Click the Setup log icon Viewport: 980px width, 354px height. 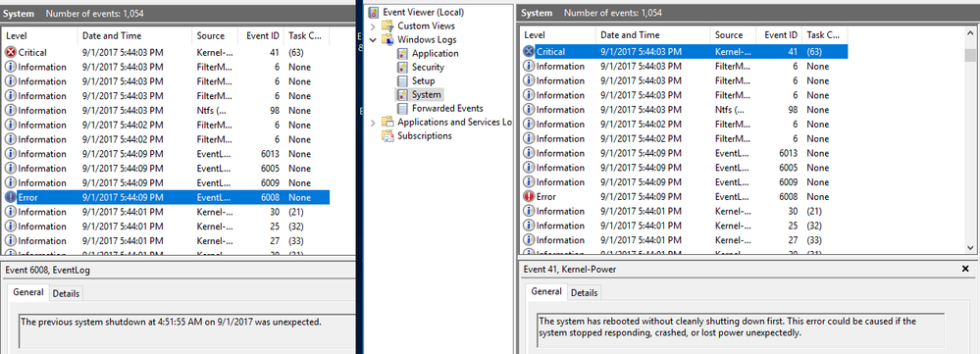click(402, 80)
